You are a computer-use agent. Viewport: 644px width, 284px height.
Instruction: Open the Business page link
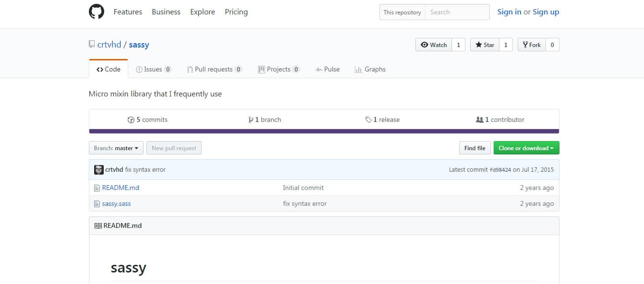166,12
